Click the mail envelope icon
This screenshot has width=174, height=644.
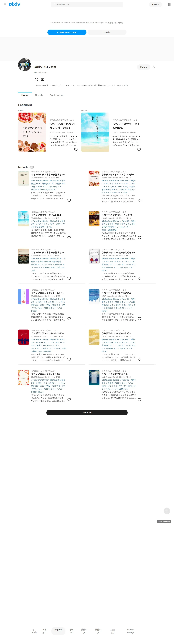[x=42, y=80]
